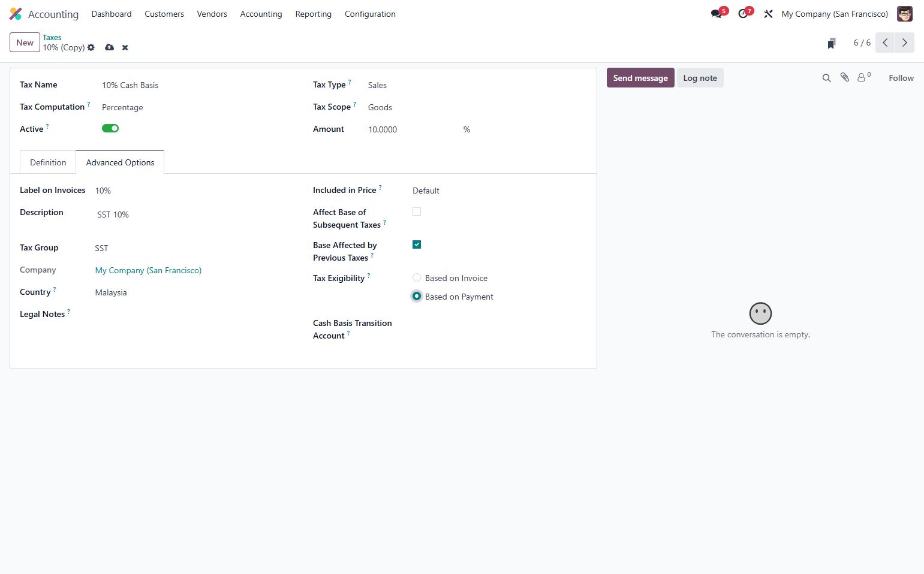The height and width of the screenshot is (574, 924).
Task: Edit the Label on Invoices field
Action: pos(194,191)
